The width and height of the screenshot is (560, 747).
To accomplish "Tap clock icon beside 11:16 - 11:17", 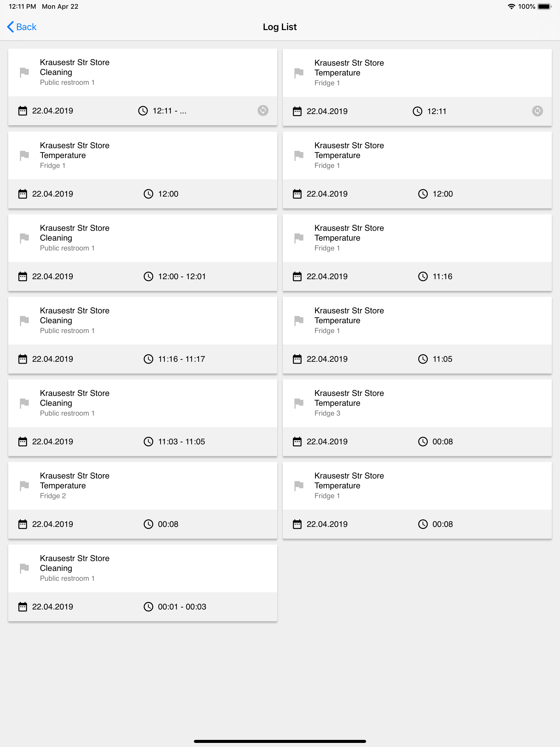I will (148, 359).
